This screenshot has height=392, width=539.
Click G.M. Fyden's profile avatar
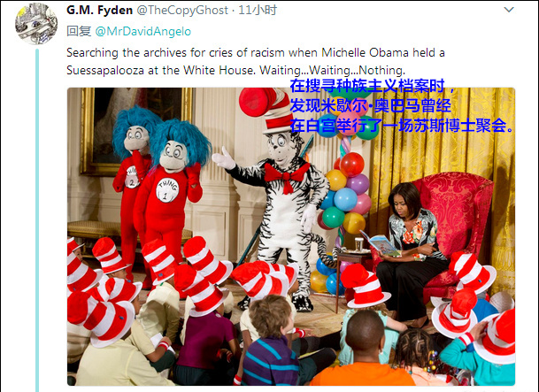36,23
